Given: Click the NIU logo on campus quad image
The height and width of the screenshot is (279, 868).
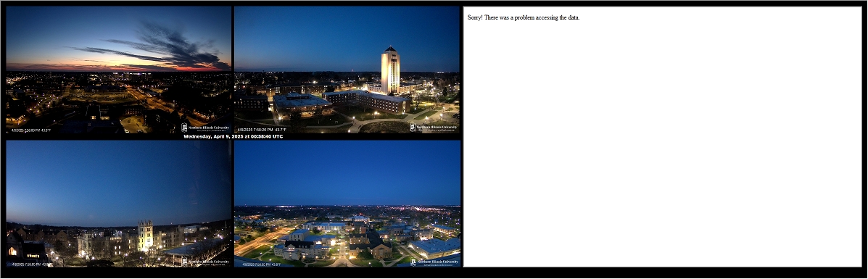Looking at the screenshot, I should (x=434, y=262).
